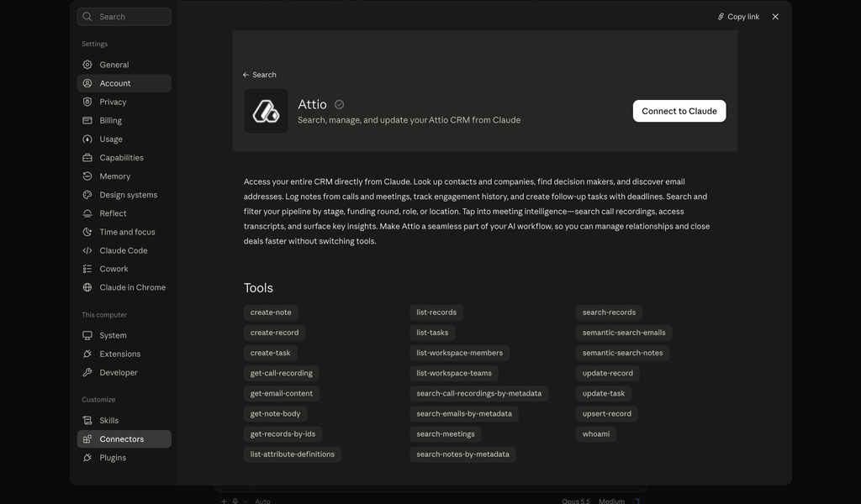Select Time and focus in sidebar
861x504 pixels.
tap(124, 232)
